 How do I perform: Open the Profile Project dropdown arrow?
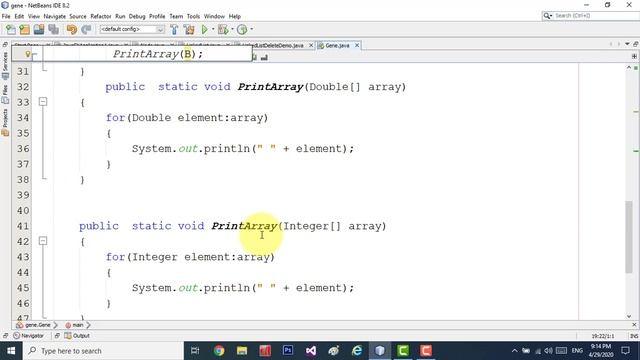tap(251, 29)
